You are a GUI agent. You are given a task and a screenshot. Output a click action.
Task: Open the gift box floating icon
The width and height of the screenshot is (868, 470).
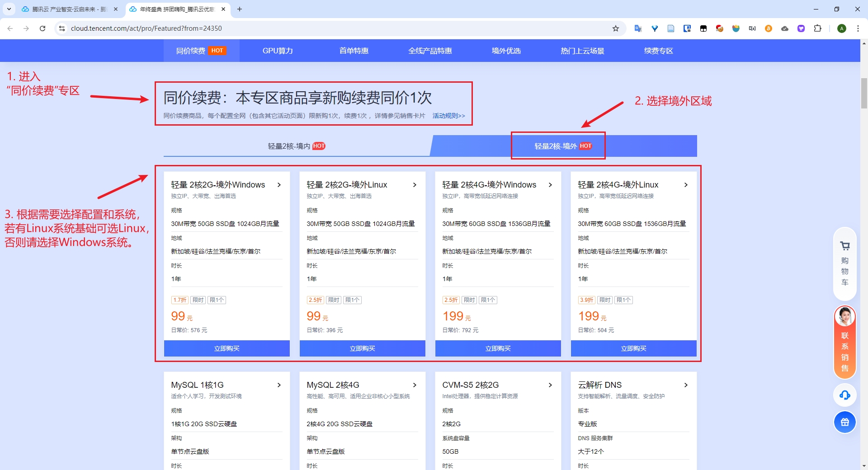[x=845, y=422]
